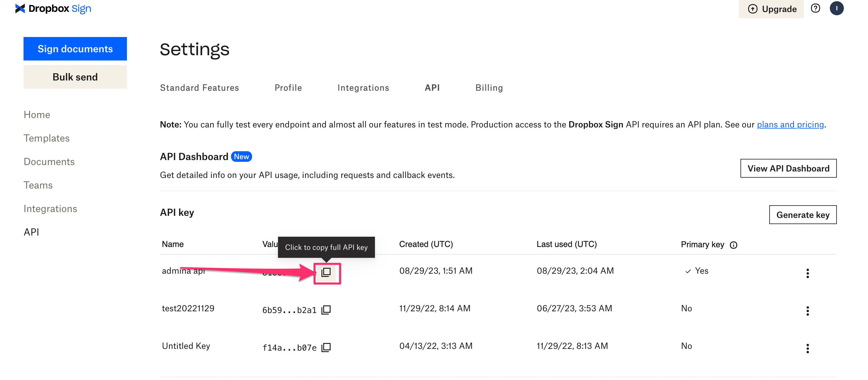868x380 pixels.
Task: Open the user account avatar
Action: (x=836, y=9)
